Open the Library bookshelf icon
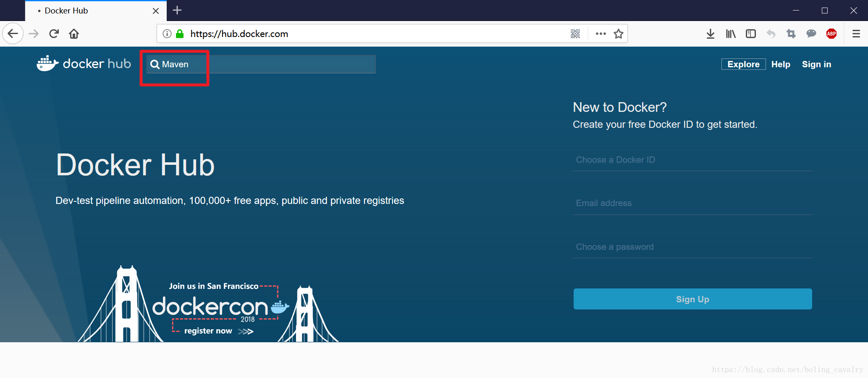This screenshot has width=868, height=378. click(731, 34)
